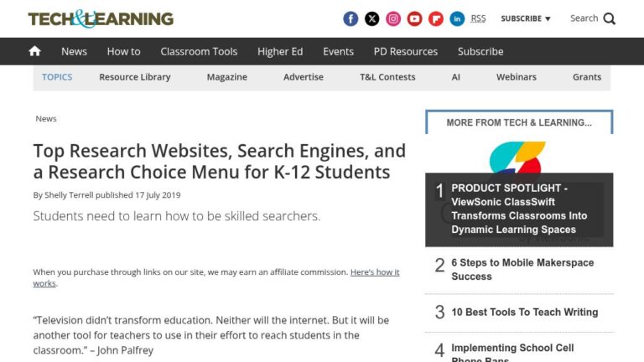The width and height of the screenshot is (644, 362).
Task: Open "10 Best Tools To Teach Writing"
Action: [x=524, y=313]
